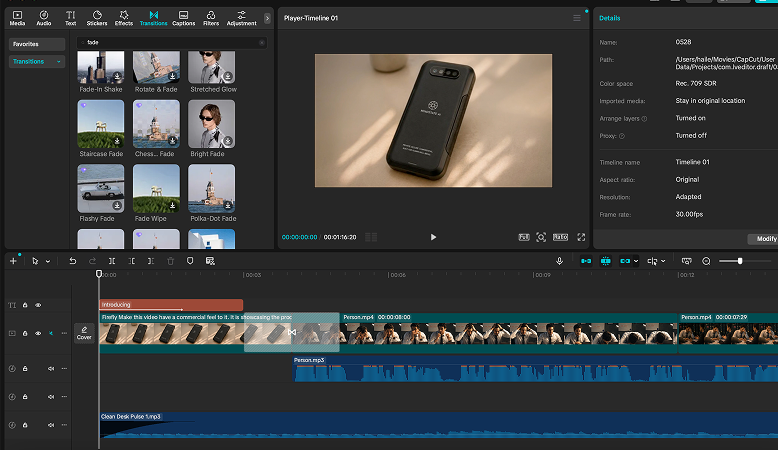
Task: Select the Introducing text clip
Action: tap(171, 305)
